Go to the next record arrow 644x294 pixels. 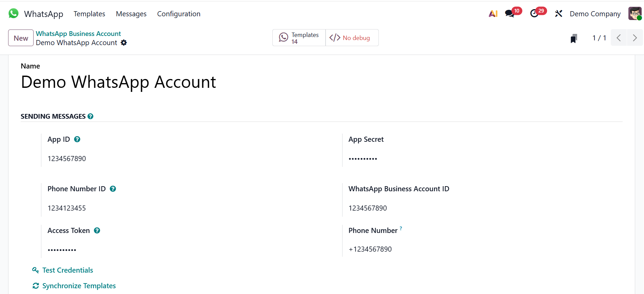(635, 38)
